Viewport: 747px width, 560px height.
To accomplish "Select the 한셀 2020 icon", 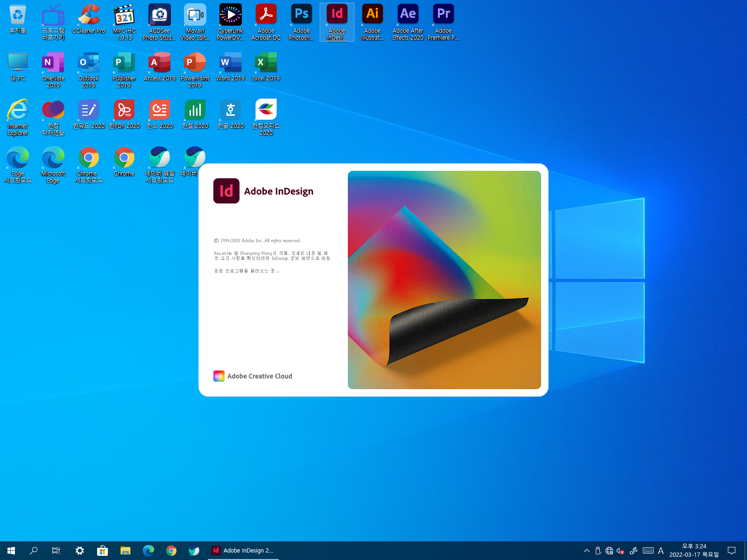I will 195,114.
